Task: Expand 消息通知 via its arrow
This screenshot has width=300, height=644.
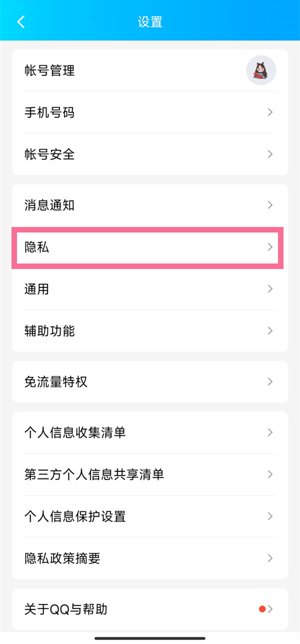Action: point(270,205)
